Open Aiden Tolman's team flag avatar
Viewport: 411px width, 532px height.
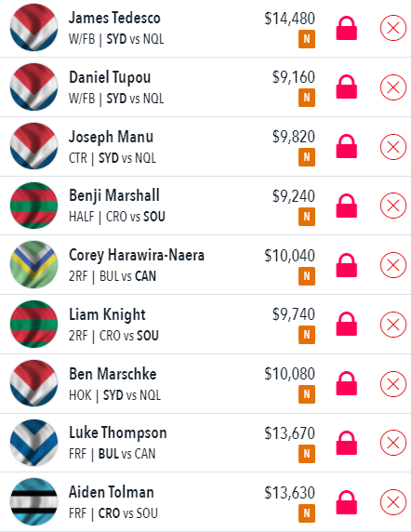[33, 501]
